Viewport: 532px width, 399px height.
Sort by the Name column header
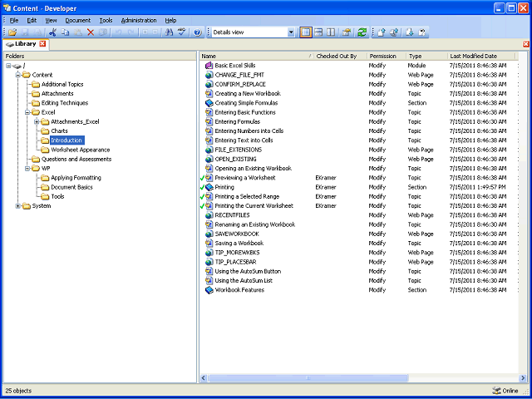click(257, 57)
